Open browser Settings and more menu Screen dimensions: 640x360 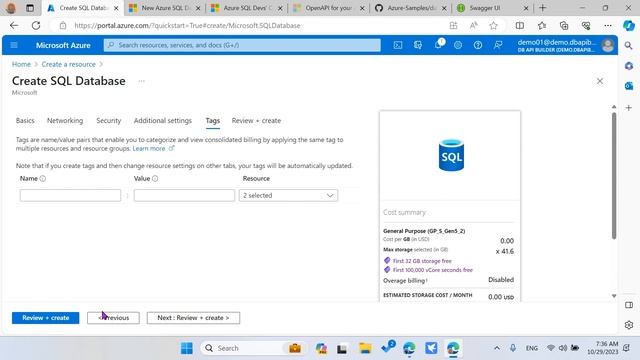click(608, 25)
